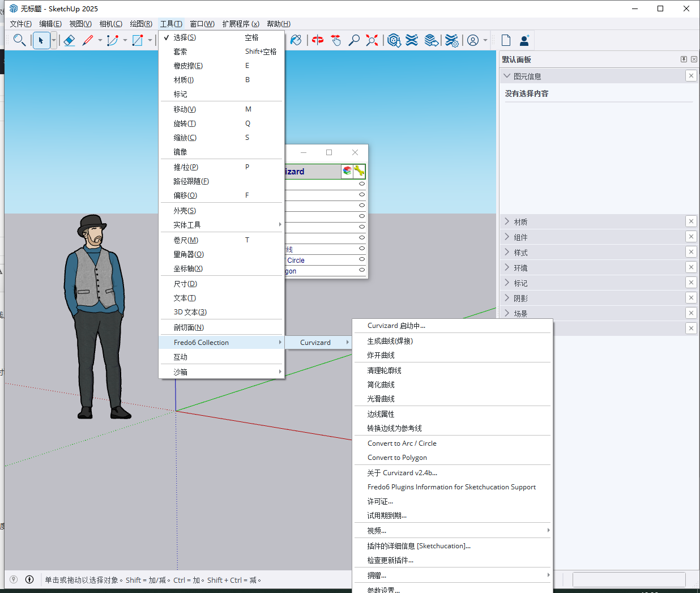Click the yellow wrench icon in Curvizard window
This screenshot has height=593, width=700.
pos(359,170)
